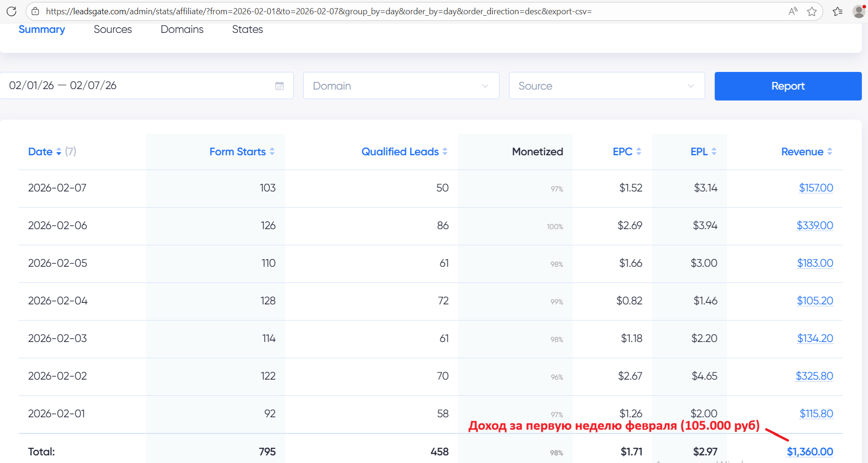This screenshot has height=463, width=868.
Task: Click the browser profile avatar
Action: pos(859,11)
